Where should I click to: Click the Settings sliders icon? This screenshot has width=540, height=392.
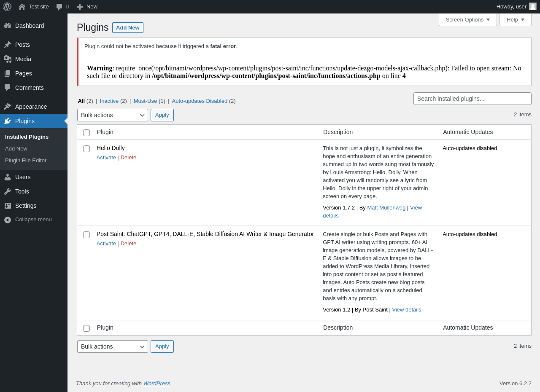pyautogui.click(x=8, y=206)
